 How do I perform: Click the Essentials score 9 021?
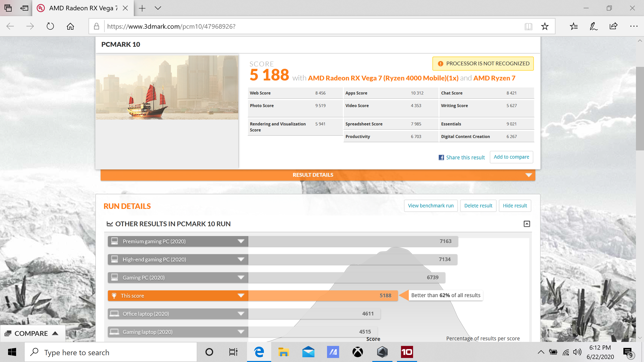click(x=511, y=124)
